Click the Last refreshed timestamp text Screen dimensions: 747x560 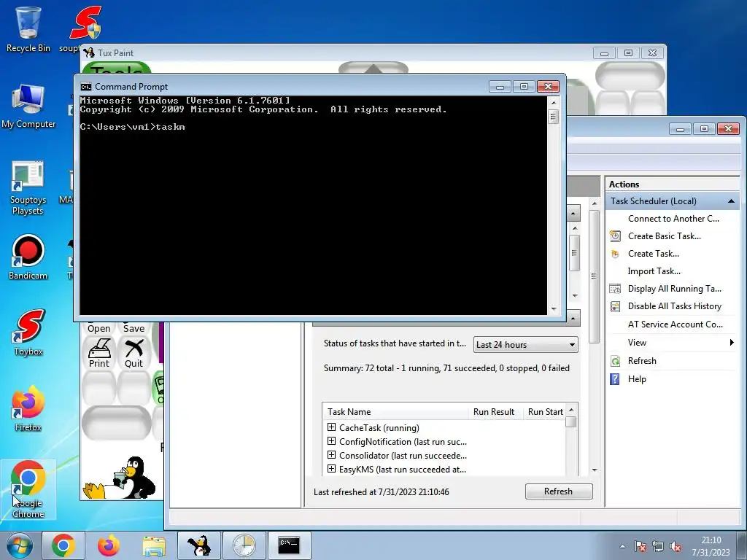click(x=381, y=492)
